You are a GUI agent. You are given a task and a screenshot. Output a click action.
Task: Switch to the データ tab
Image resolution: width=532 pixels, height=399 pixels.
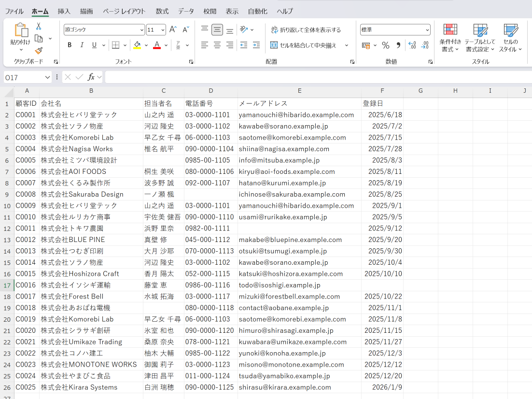click(x=186, y=11)
